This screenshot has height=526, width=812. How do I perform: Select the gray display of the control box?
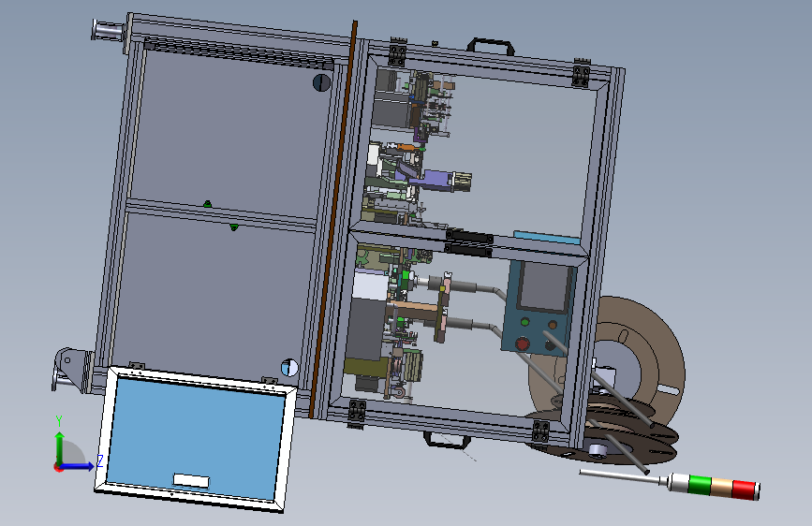pos(544,286)
